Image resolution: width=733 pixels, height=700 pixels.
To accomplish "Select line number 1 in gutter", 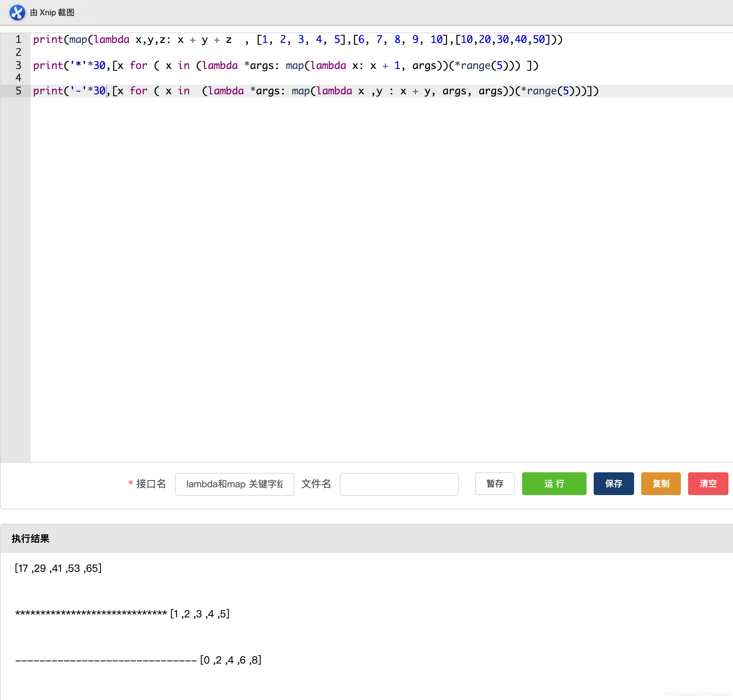I will coord(18,39).
